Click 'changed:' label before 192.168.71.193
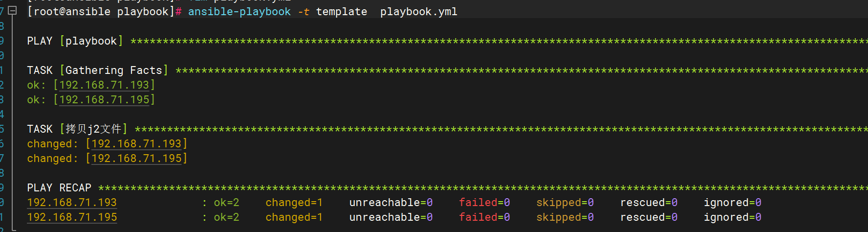 point(53,144)
